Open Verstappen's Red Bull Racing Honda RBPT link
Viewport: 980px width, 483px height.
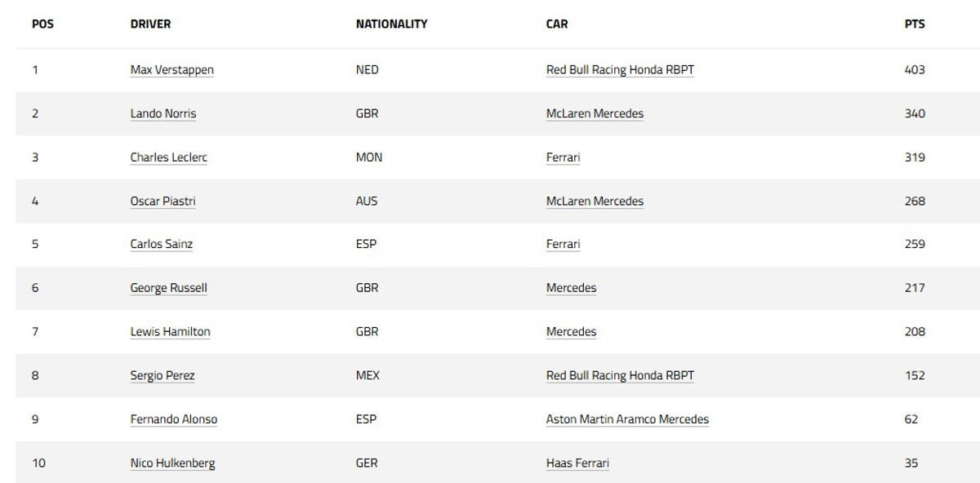(x=620, y=70)
